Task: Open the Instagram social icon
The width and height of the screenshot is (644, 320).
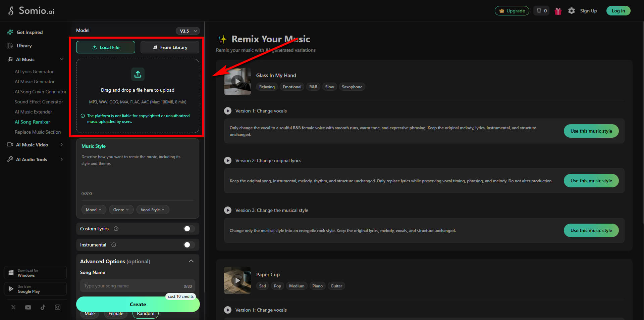Action: [58, 307]
